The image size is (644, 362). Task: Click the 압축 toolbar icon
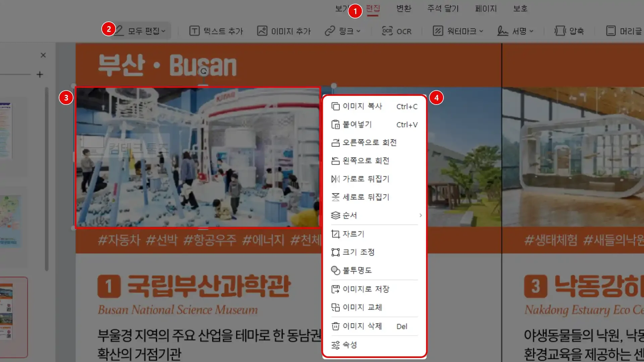[560, 31]
